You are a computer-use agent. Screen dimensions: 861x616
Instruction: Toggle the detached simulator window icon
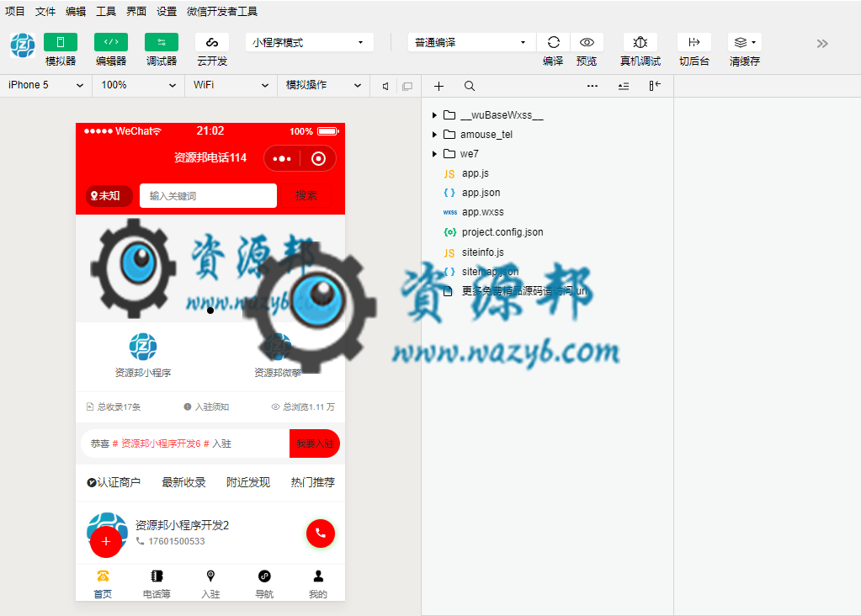(407, 86)
